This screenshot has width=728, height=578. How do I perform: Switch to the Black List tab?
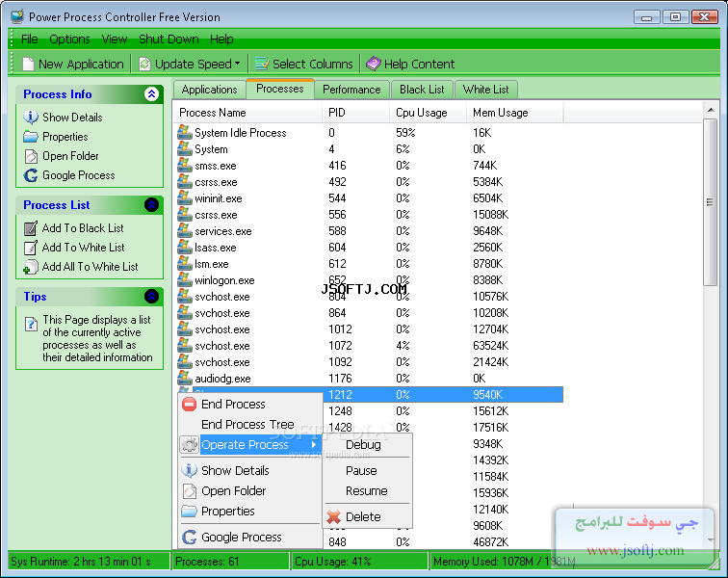[422, 90]
